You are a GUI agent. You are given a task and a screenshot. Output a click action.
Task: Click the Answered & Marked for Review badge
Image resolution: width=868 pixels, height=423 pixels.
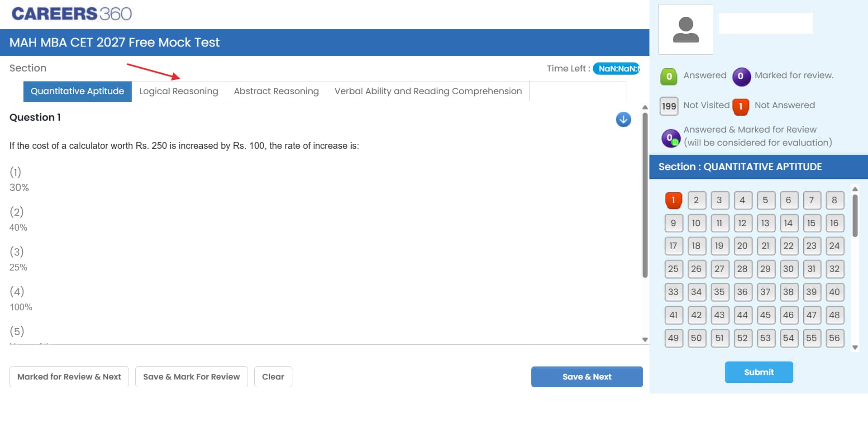pyautogui.click(x=671, y=138)
